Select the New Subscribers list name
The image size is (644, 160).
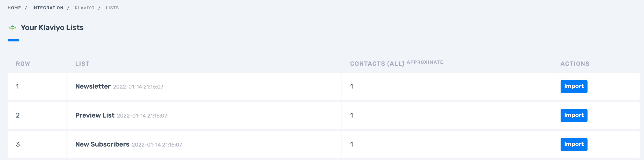[x=102, y=144]
